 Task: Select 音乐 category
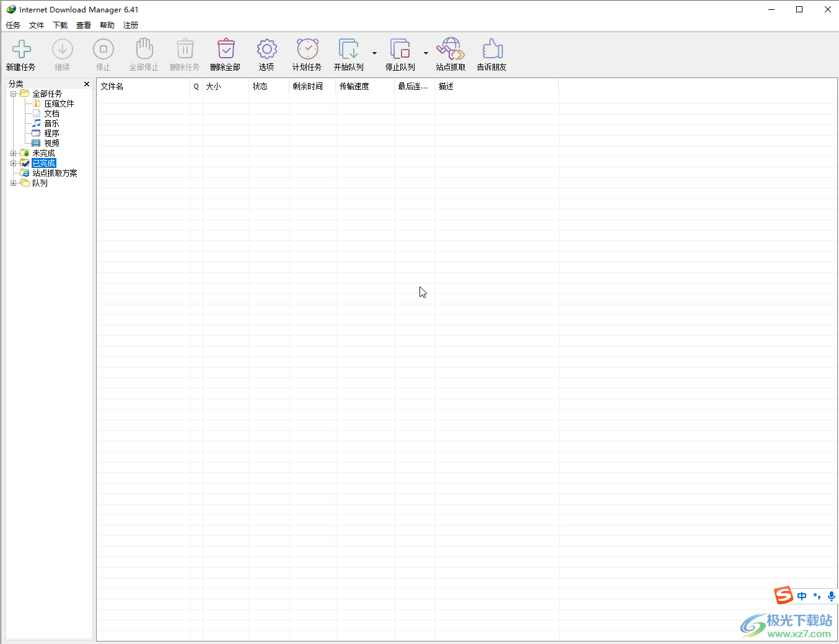[51, 123]
